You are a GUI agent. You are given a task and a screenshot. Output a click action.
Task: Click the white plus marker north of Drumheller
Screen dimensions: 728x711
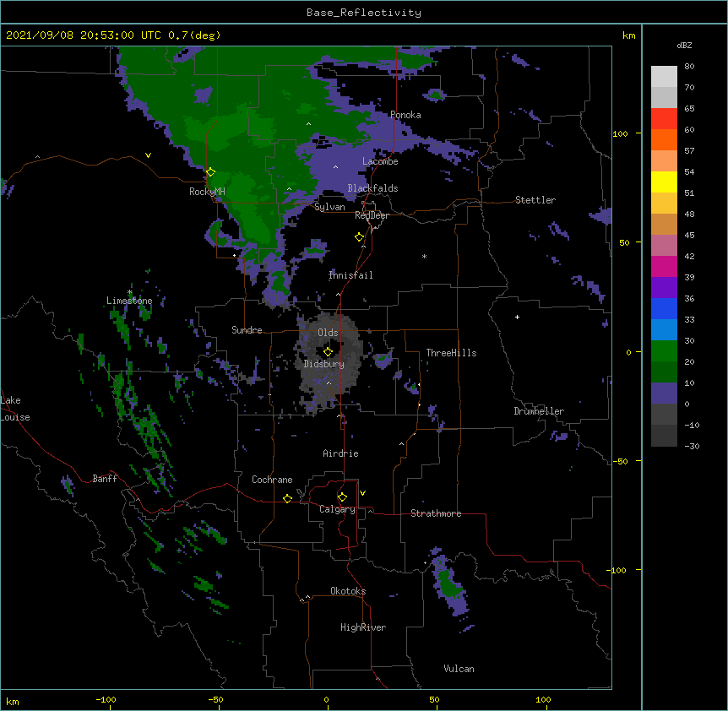click(517, 317)
